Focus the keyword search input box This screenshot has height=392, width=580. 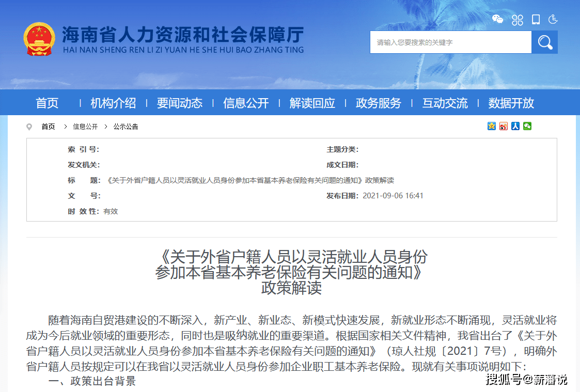[x=450, y=42]
